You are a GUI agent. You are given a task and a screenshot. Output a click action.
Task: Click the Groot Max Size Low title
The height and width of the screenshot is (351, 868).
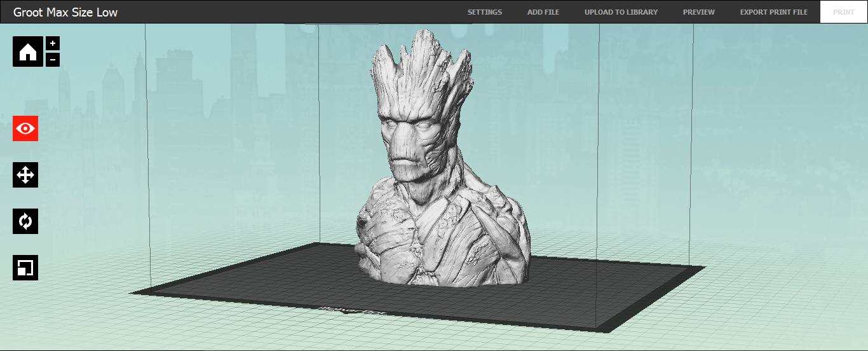65,12
